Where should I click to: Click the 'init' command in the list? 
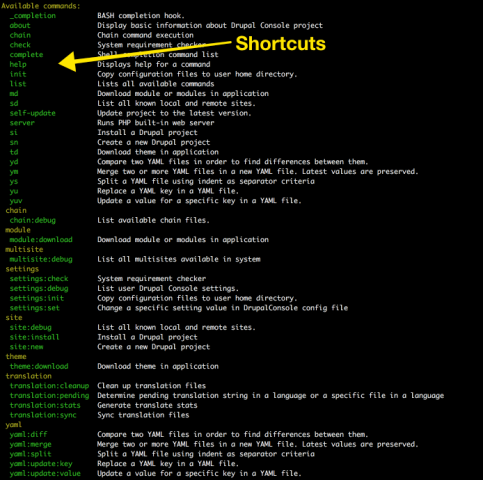point(18,74)
